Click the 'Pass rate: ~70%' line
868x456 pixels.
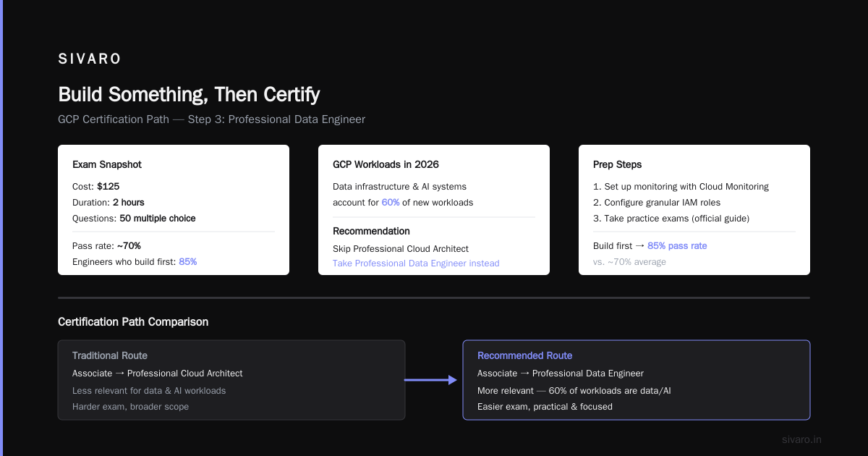(x=106, y=245)
